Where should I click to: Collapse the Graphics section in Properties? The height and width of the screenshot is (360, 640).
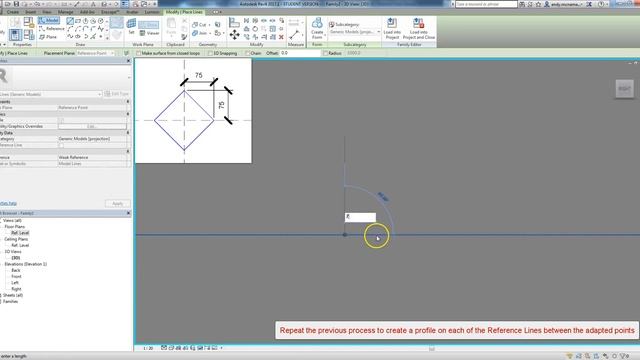[x=128, y=114]
